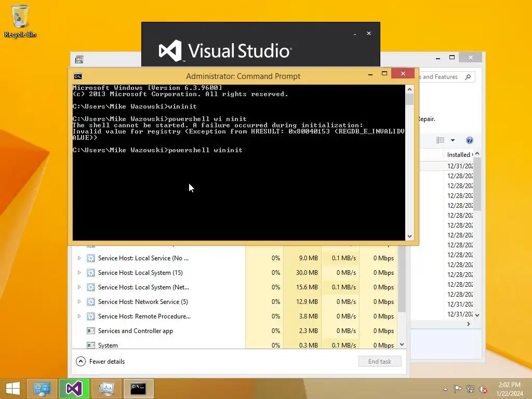The image size is (532, 399).
Task: Maximize the Command Prompt window
Action: (x=384, y=74)
